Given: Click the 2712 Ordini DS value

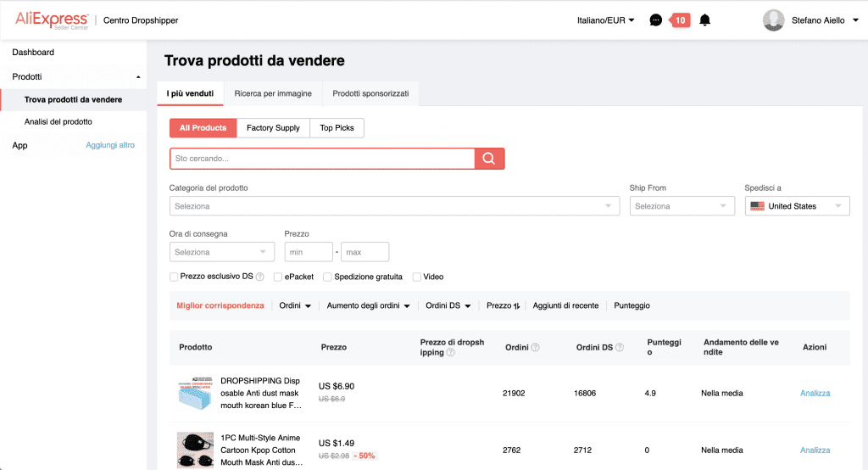Looking at the screenshot, I should coord(582,450).
